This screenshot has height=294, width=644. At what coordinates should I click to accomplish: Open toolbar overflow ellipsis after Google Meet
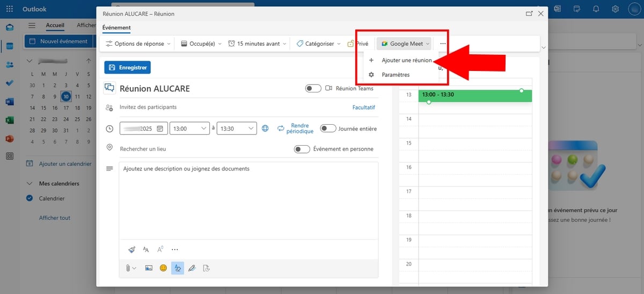tap(443, 44)
